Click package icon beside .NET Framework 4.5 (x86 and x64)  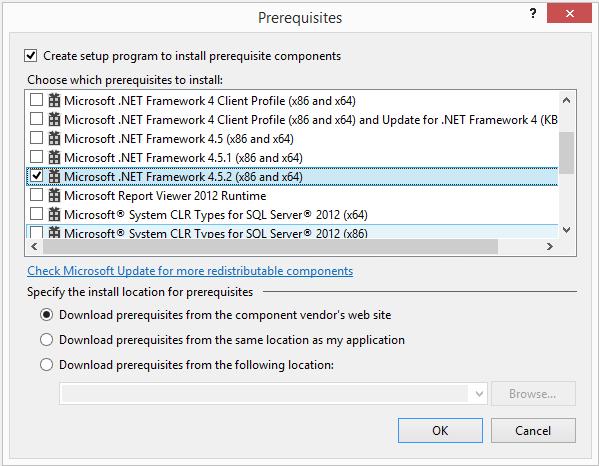tap(54, 138)
